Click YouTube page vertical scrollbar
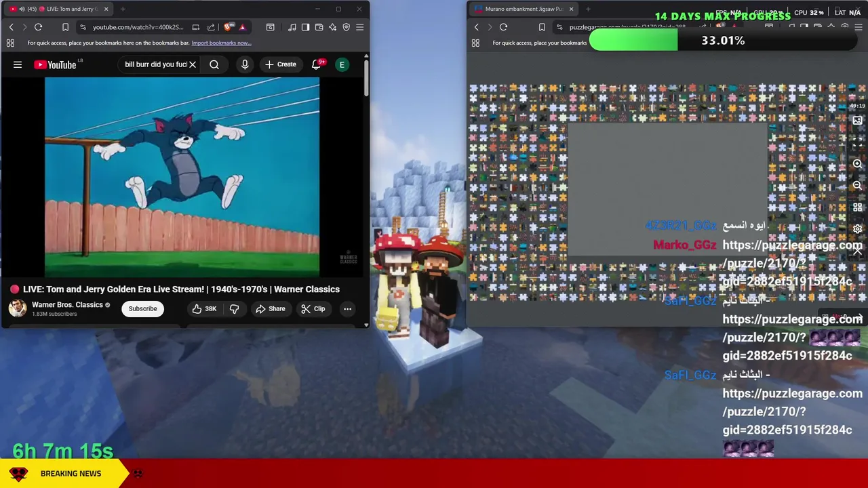 366,78
